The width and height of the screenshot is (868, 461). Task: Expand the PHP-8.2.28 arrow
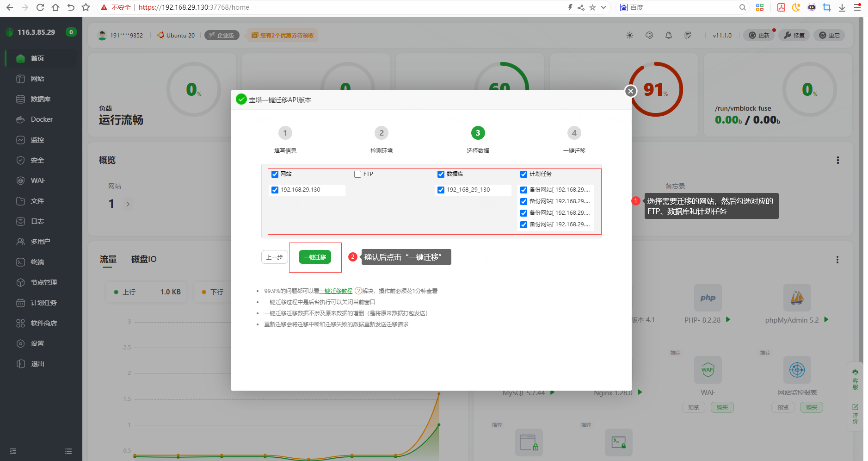coord(728,319)
